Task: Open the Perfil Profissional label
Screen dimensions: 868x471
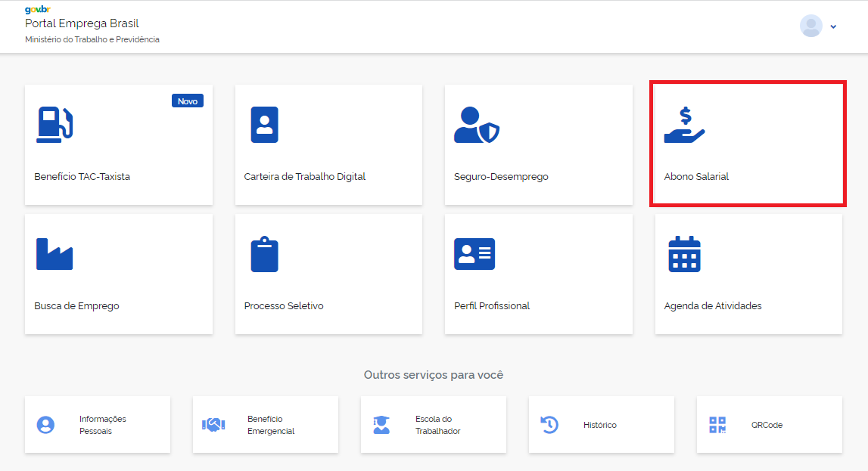Action: [x=492, y=305]
